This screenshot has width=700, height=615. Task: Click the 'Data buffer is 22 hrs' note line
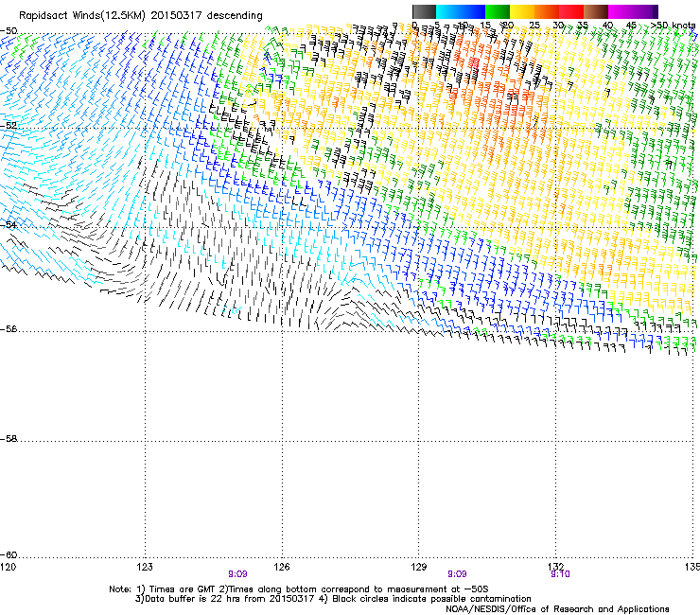(x=333, y=599)
